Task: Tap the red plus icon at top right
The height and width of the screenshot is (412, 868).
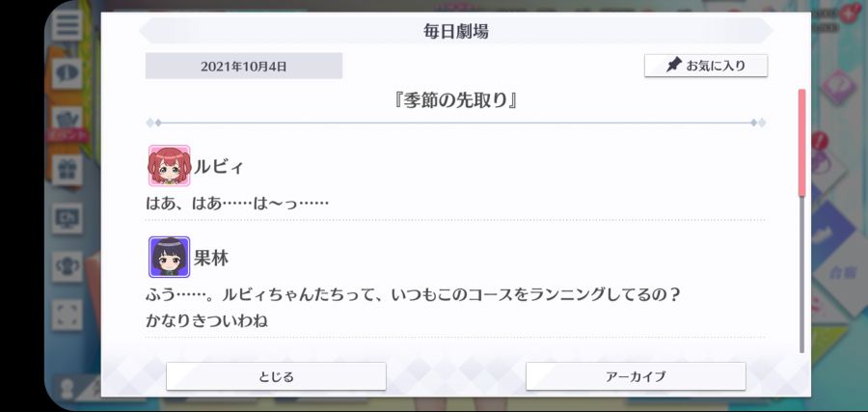Action: 848,13
